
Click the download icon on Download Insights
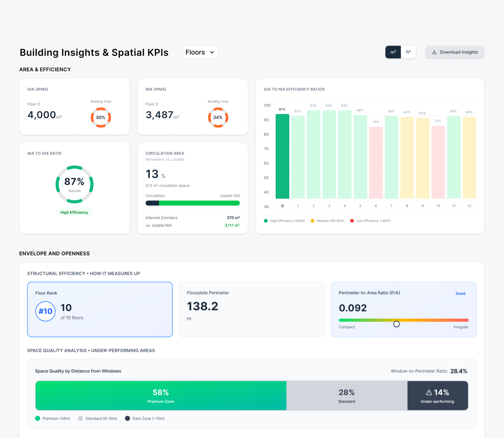point(434,52)
